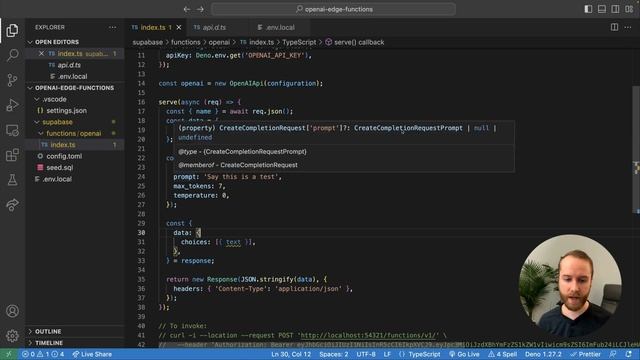The height and width of the screenshot is (360, 640).
Task: Toggle the bottom panel layout icon
Action: (602, 9)
